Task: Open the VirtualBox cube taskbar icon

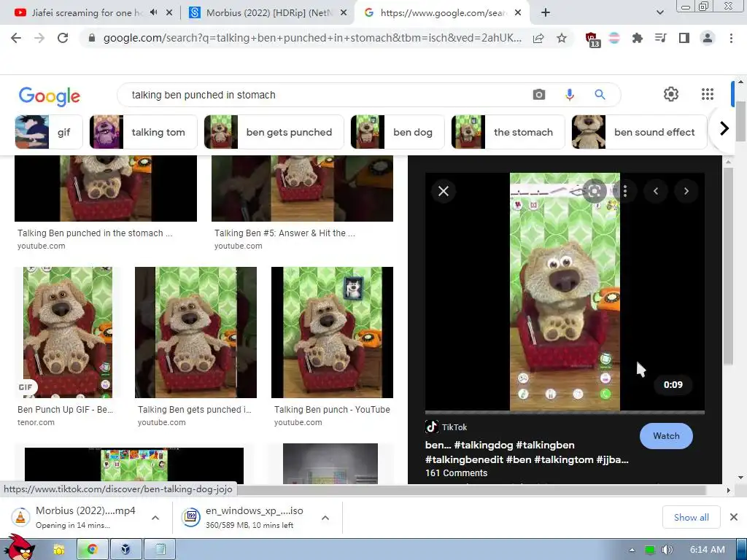Action: pyautogui.click(x=125, y=550)
